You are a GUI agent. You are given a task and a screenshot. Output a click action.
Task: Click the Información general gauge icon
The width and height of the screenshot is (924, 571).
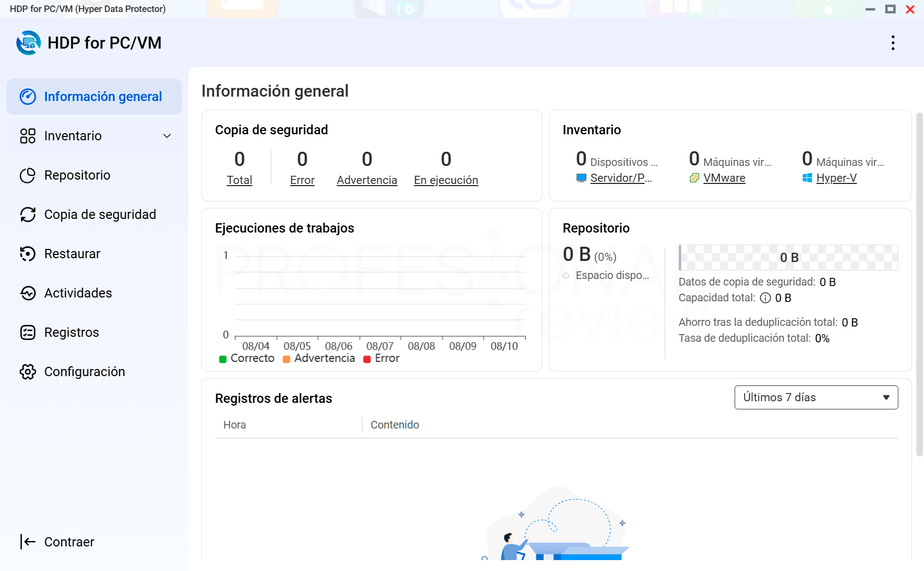(x=28, y=97)
